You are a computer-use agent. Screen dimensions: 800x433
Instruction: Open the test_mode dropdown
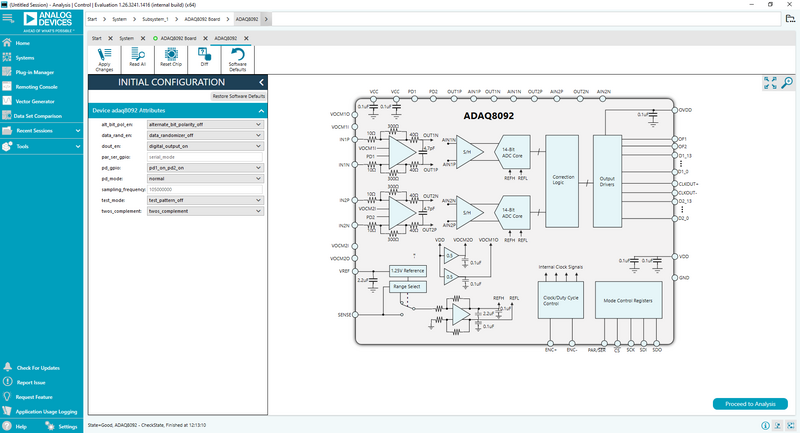tap(205, 200)
